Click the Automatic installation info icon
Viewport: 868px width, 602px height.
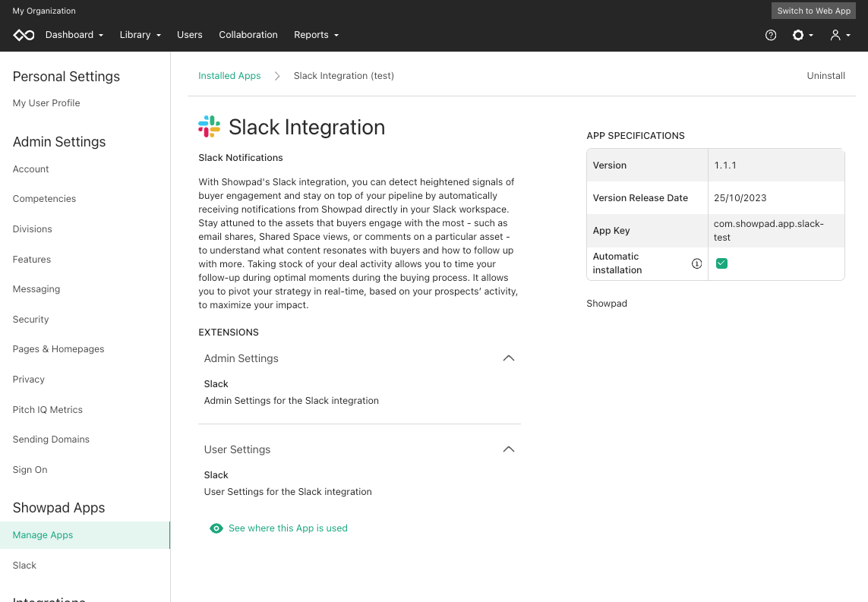coord(696,263)
